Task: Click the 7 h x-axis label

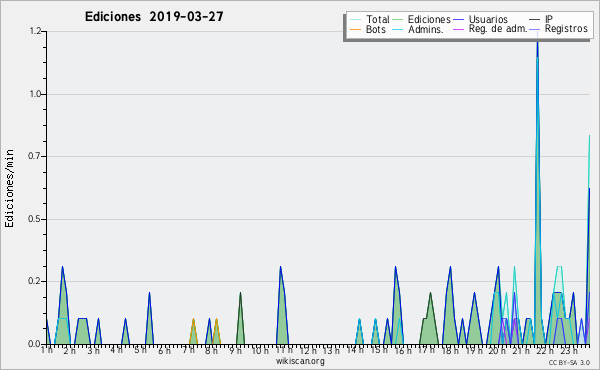Action: coord(188,350)
